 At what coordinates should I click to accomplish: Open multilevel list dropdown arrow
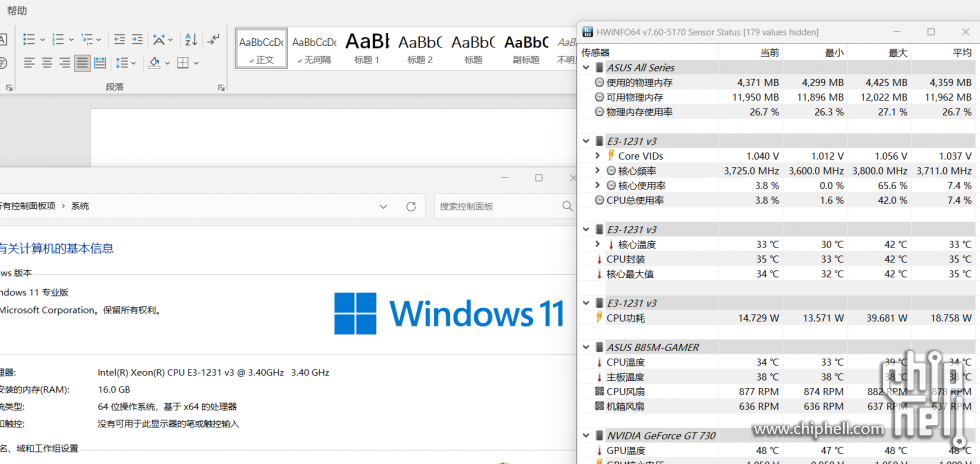click(x=100, y=39)
